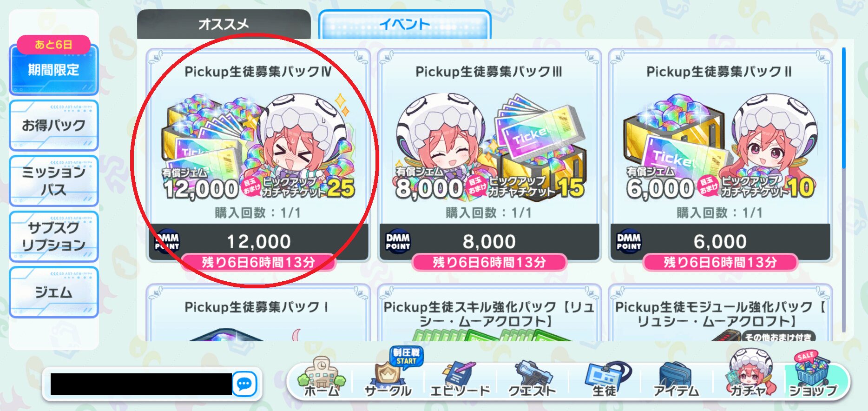Open the アイテム bag icon
The height and width of the screenshot is (411, 868).
pos(677,378)
